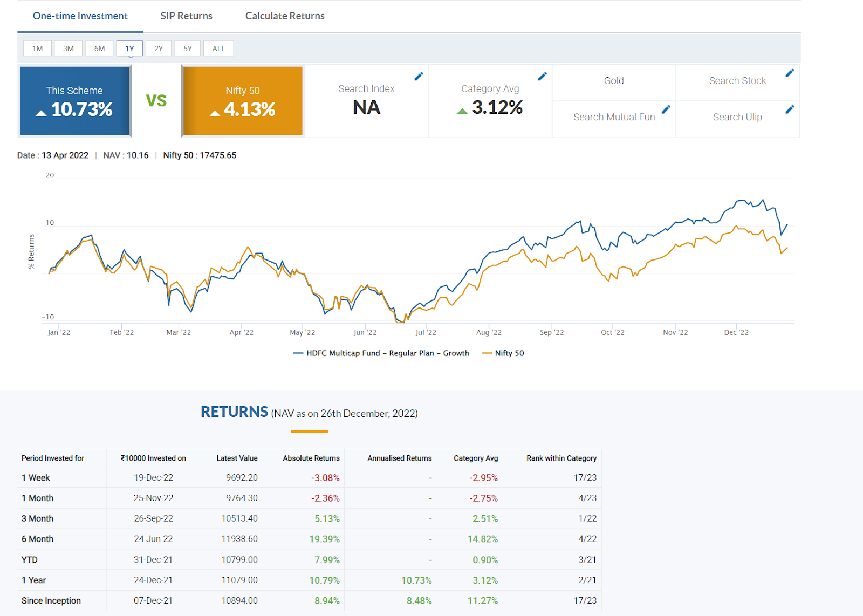
Task: Edit the Category Avg comparison pencil icon
Action: [542, 77]
